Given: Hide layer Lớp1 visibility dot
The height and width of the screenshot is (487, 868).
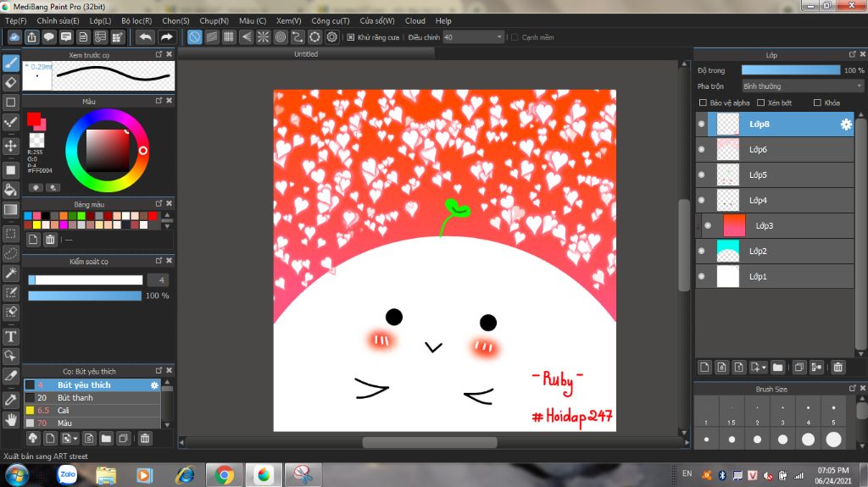Looking at the screenshot, I should pos(701,276).
